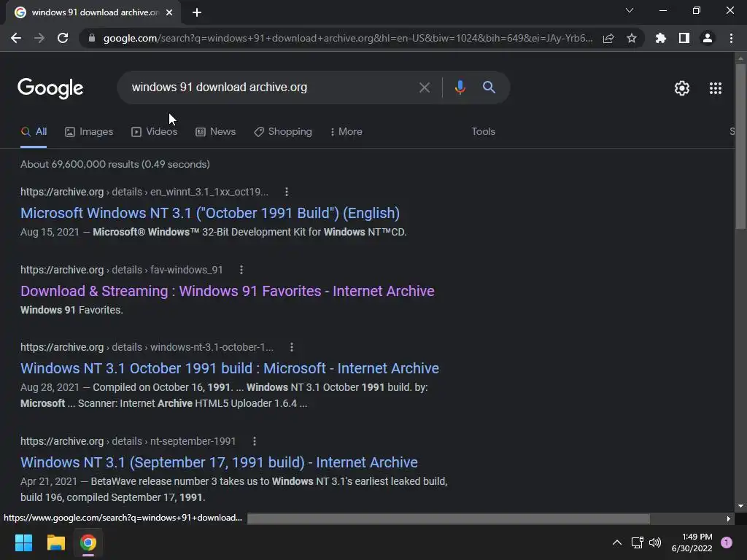Click the Chrome taskbar icon
The image size is (747, 560).
click(x=88, y=542)
